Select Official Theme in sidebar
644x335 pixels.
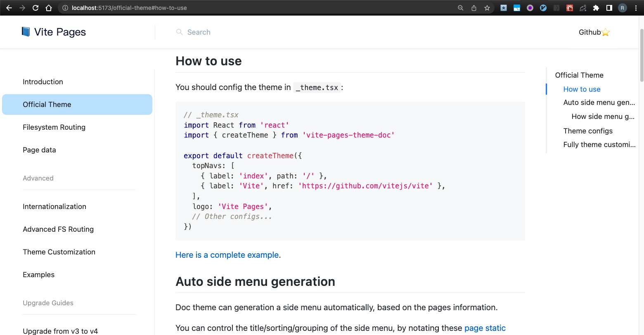point(77,105)
